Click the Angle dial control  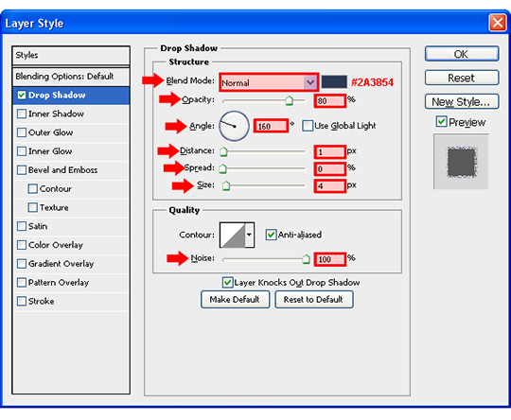[x=234, y=126]
